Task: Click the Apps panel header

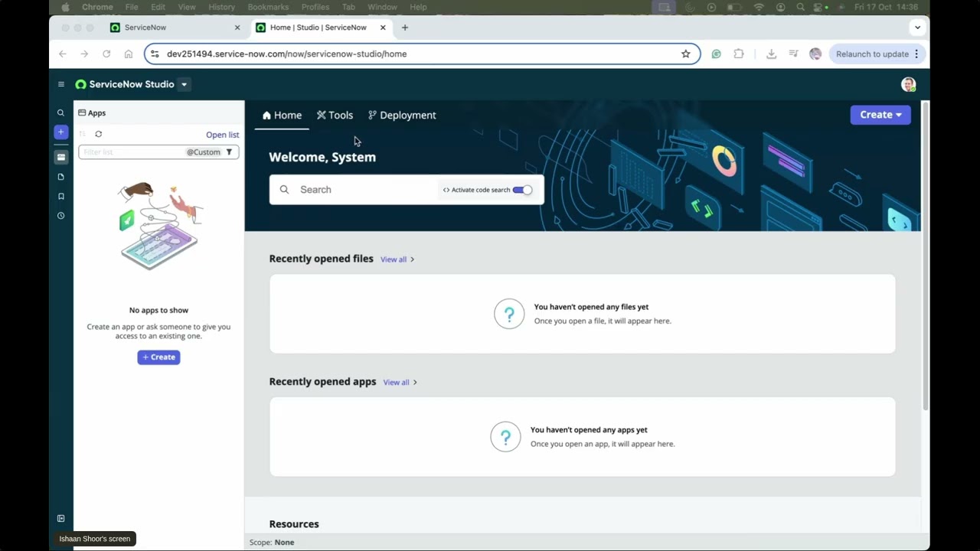Action: tap(92, 113)
